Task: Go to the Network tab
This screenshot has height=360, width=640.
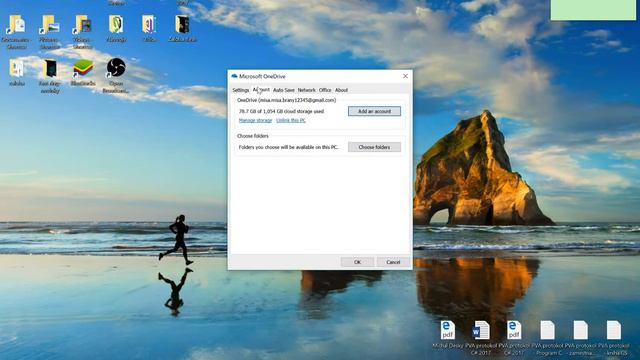Action: click(x=306, y=90)
